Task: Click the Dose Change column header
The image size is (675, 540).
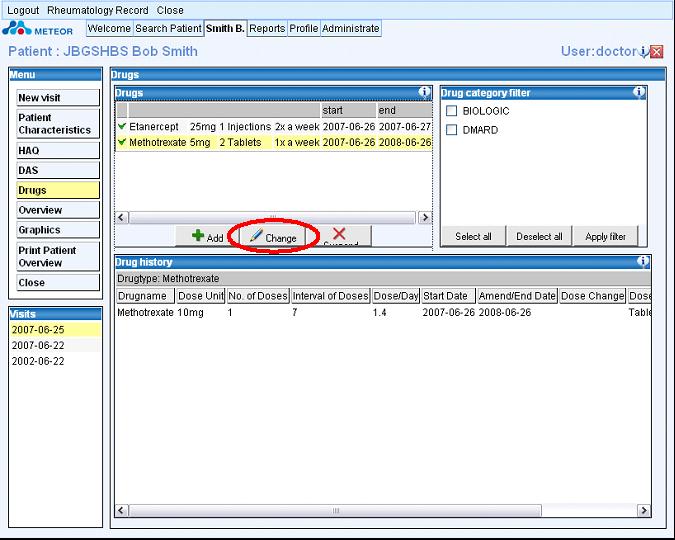Action: (592, 296)
